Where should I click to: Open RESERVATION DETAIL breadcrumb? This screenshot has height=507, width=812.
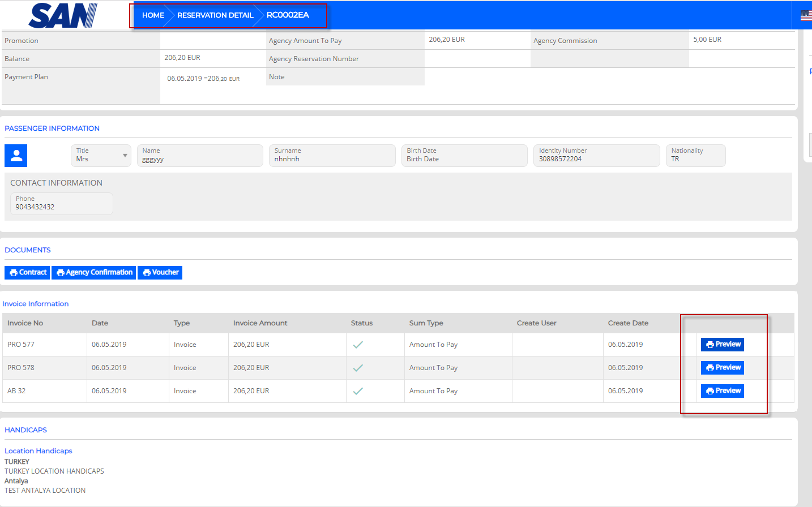pyautogui.click(x=215, y=15)
